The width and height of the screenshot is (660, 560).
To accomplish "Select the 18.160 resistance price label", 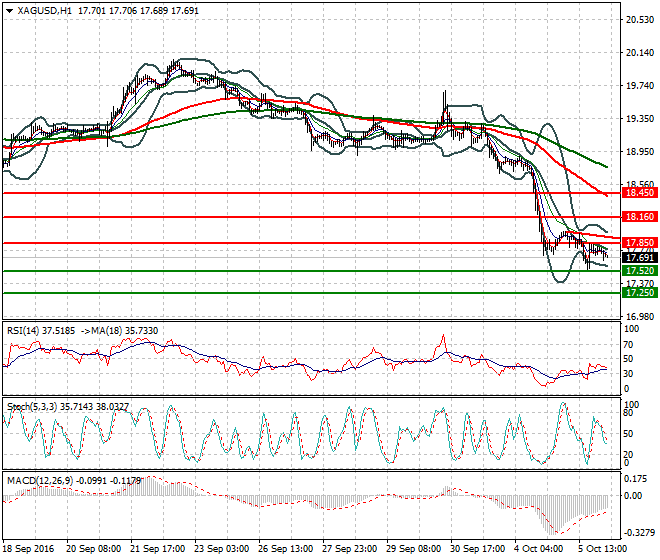I will (640, 217).
